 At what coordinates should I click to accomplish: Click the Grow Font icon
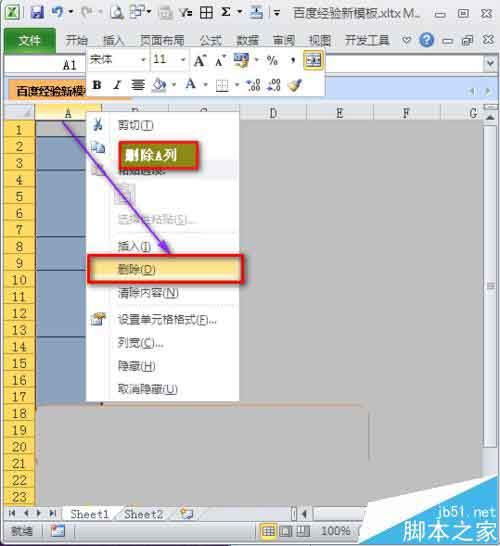coord(200,61)
